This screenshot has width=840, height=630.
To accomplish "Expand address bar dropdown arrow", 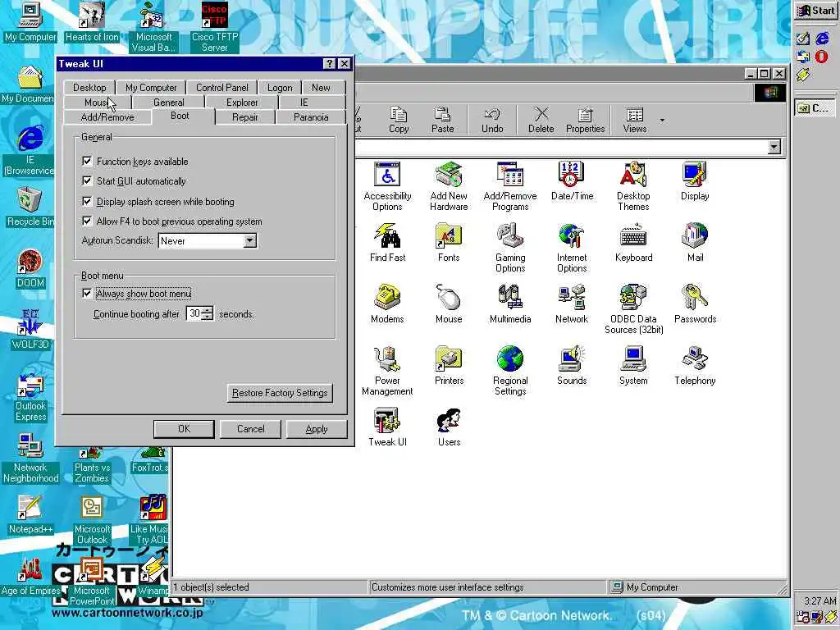I will point(774,147).
